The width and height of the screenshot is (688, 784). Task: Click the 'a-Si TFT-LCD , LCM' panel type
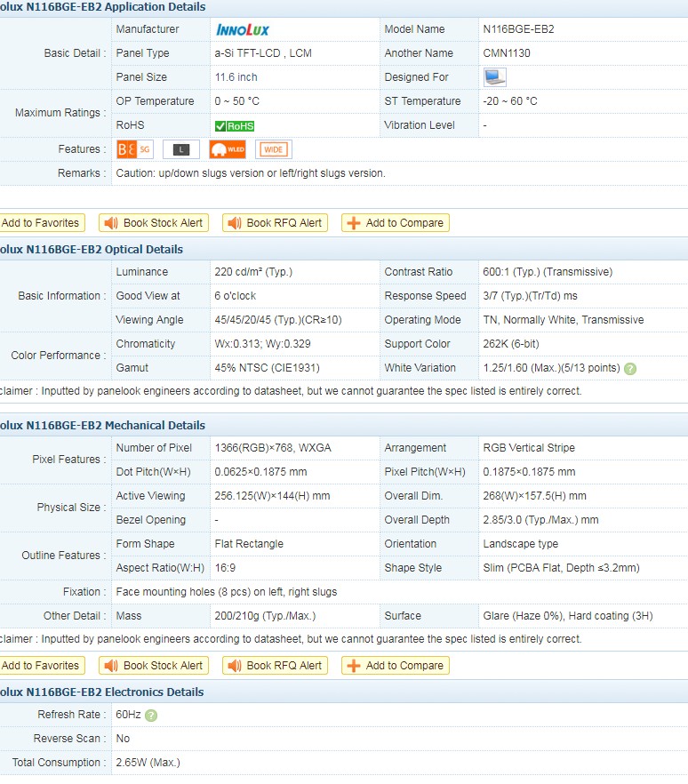(x=263, y=53)
